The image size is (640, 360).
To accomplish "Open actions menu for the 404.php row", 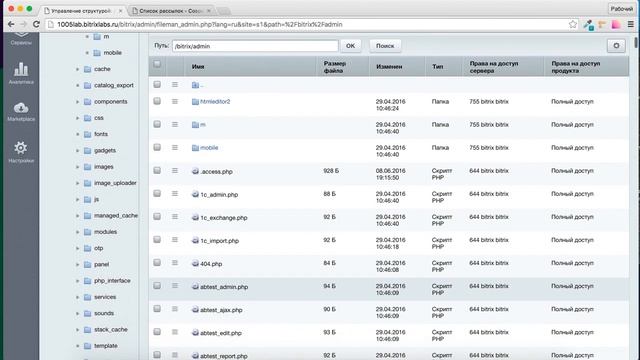I will (175, 263).
